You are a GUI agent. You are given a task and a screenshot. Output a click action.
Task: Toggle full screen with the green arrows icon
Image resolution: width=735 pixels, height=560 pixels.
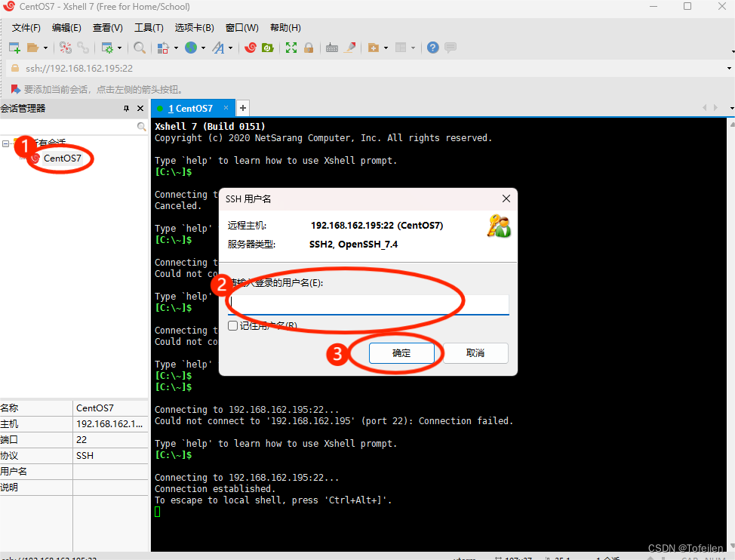click(291, 48)
